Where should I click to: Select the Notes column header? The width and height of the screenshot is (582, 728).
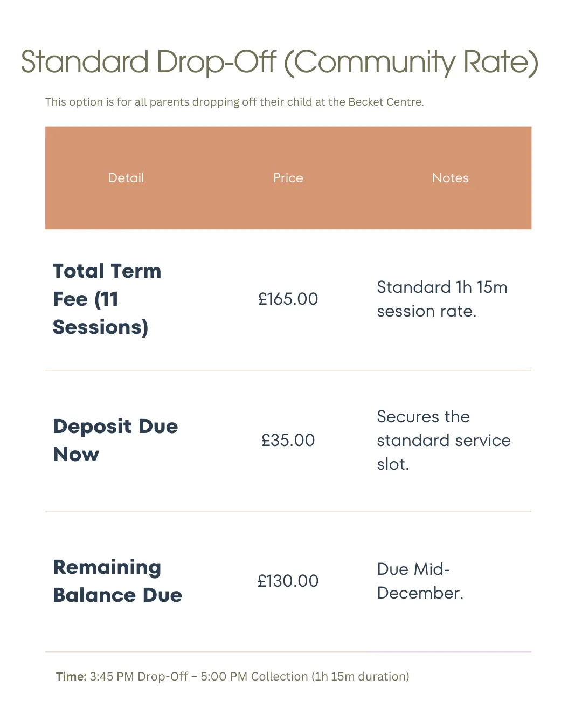pos(451,178)
